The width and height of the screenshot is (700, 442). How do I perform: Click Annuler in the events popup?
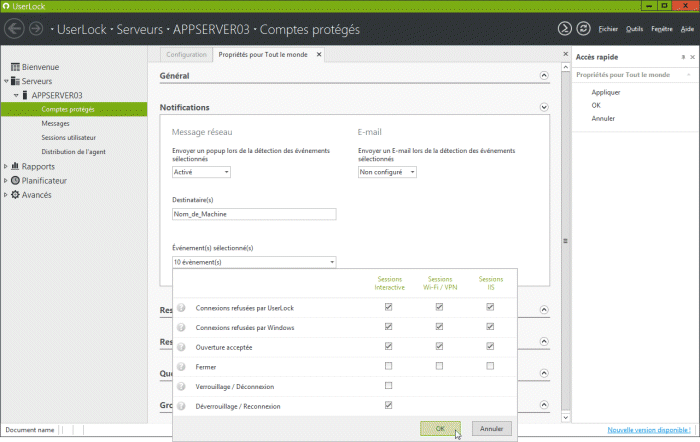(x=492, y=429)
